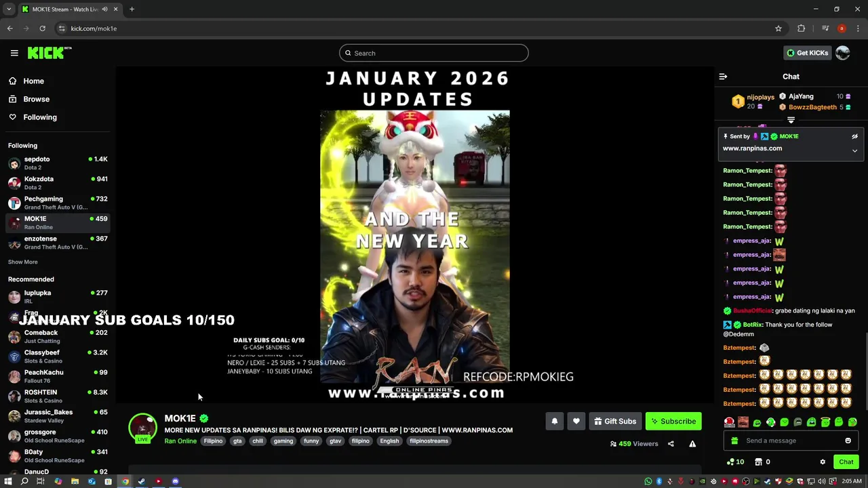Screen dimensions: 868x488
Task: Open the sepdoto channel in Following
Action: click(58, 163)
